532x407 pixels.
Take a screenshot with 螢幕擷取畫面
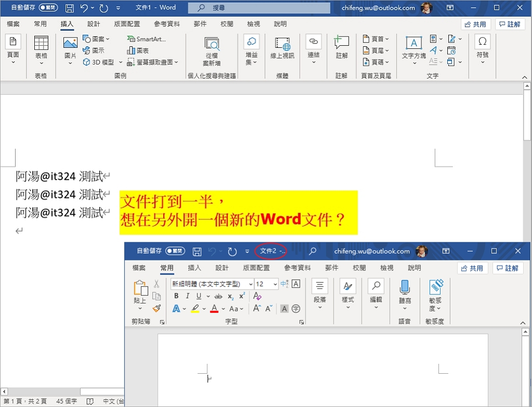(x=152, y=61)
